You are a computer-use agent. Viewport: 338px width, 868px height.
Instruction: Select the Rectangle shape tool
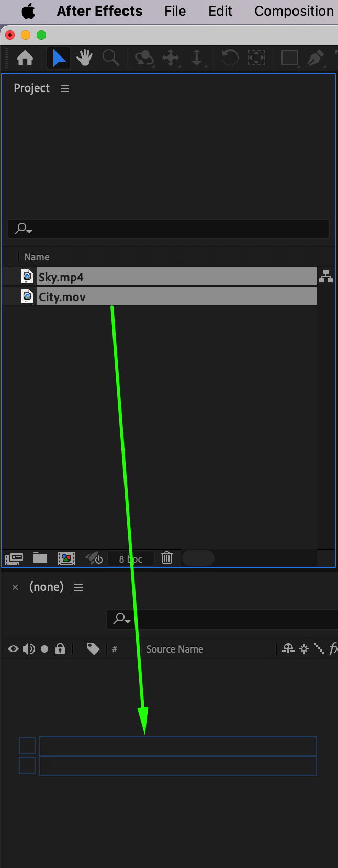click(x=290, y=58)
